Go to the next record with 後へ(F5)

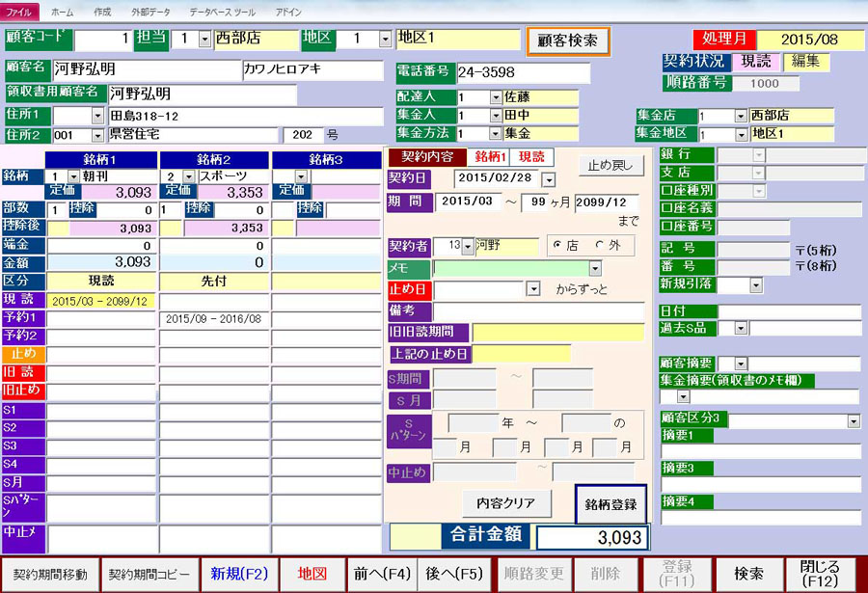pyautogui.click(x=453, y=574)
